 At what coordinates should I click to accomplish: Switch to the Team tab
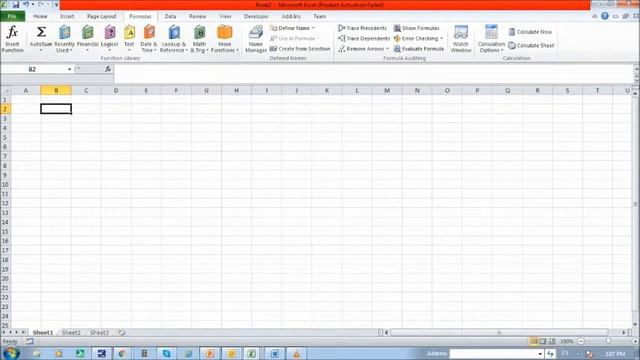click(320, 16)
